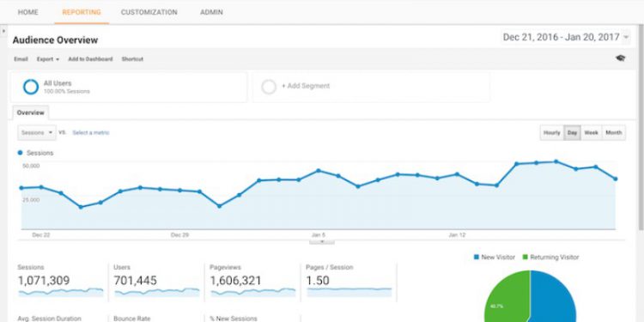Screen dimensions: 644x322
Task: Switch the graph to Hourly view
Action: click(x=551, y=132)
